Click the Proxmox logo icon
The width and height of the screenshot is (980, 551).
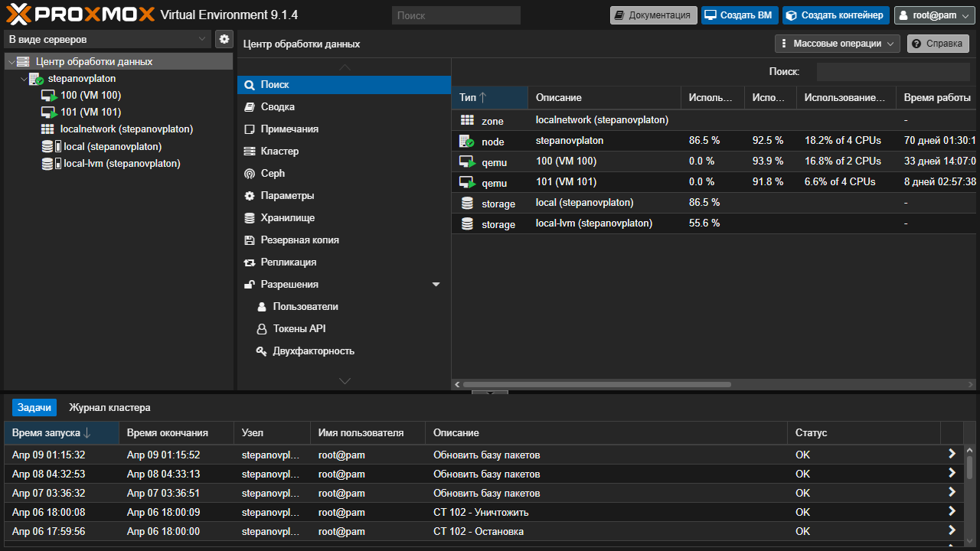18,15
